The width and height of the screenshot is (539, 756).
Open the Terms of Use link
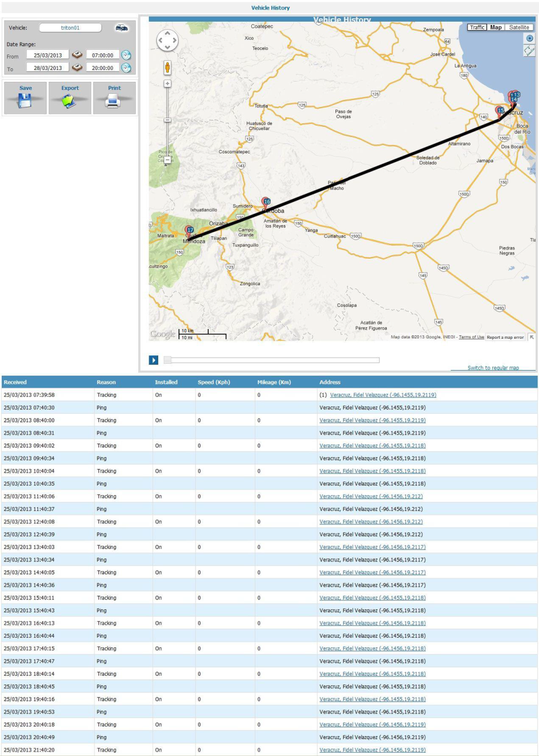click(471, 337)
